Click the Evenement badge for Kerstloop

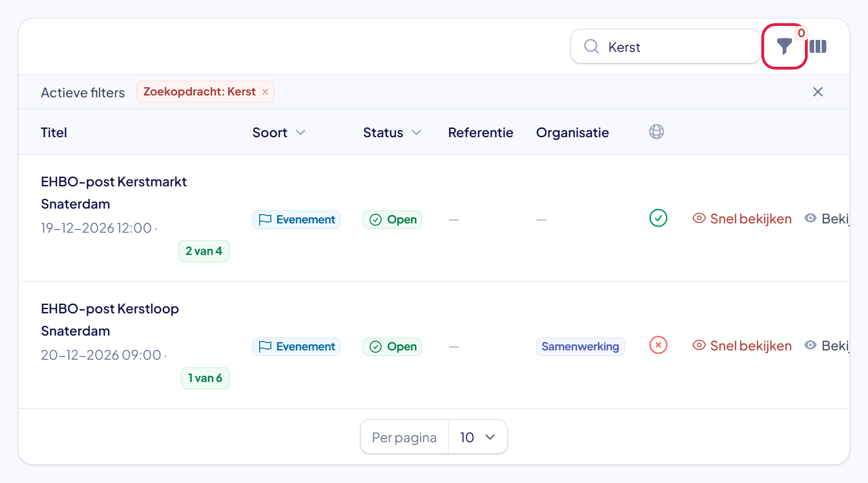pyautogui.click(x=296, y=347)
